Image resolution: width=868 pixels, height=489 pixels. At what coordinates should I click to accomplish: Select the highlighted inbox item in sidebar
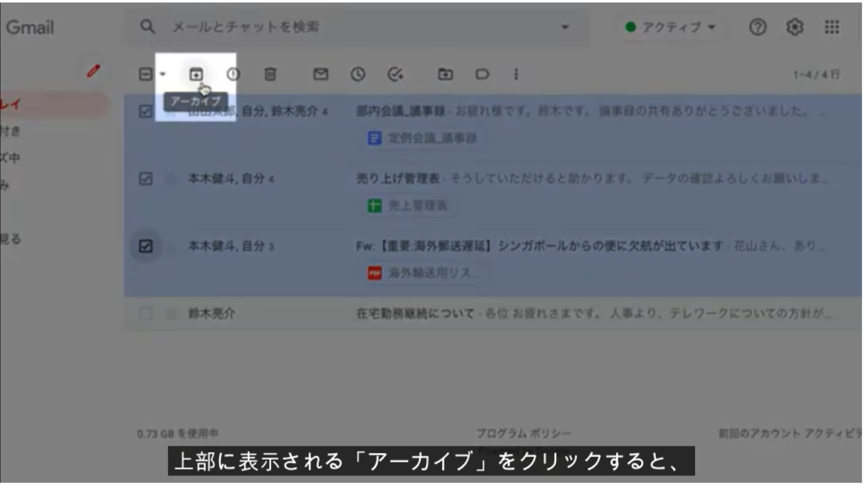coord(53,104)
